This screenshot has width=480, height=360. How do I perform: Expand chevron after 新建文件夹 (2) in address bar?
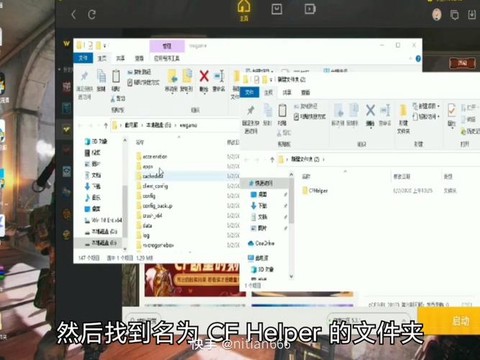tap(323, 159)
